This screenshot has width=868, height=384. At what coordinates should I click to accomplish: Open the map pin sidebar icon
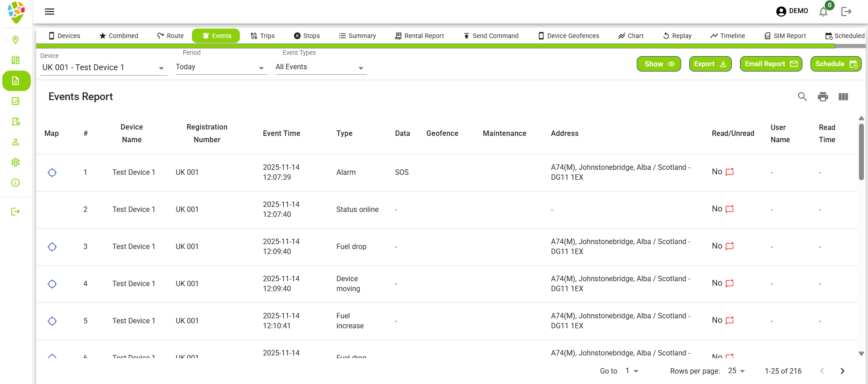point(15,40)
